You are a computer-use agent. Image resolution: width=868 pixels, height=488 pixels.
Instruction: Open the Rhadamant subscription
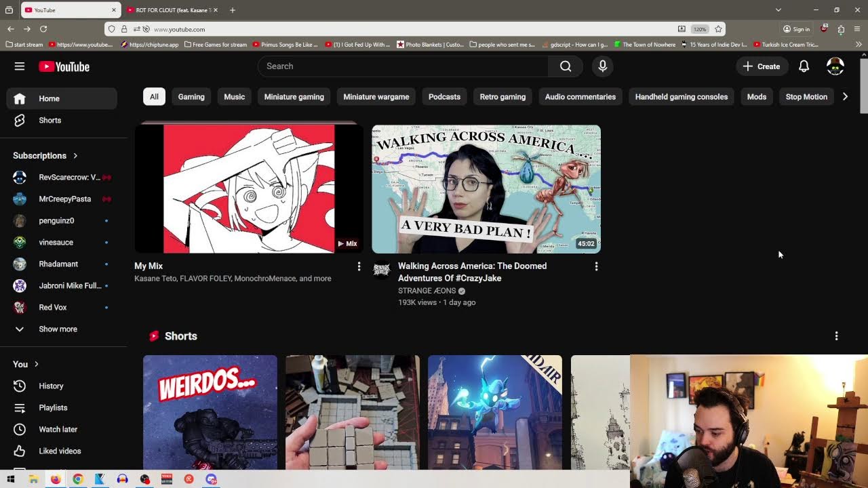[62, 264]
